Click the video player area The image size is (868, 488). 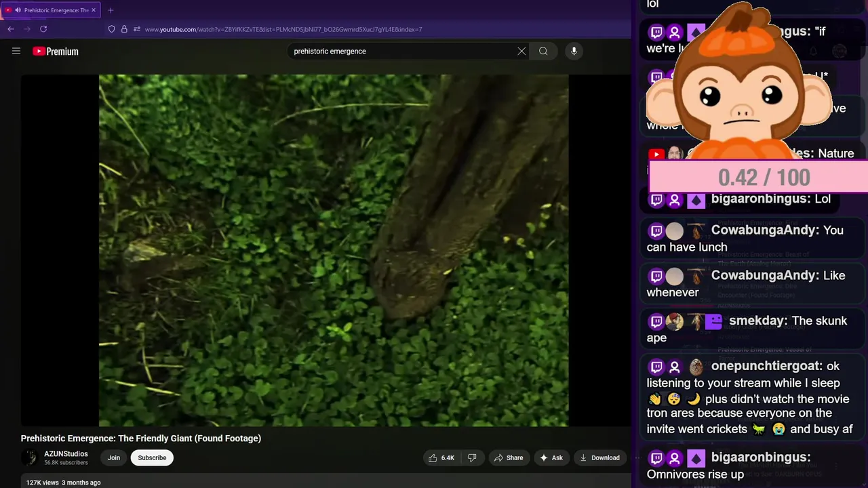326,250
